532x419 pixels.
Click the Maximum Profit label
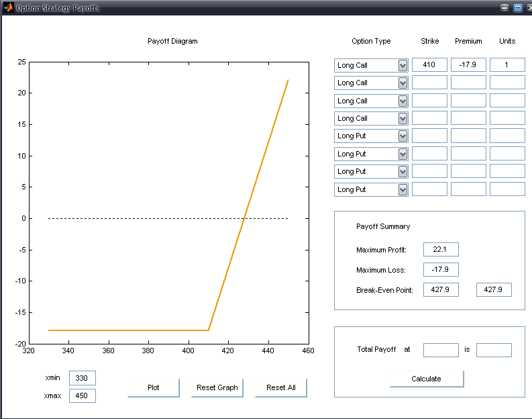tap(381, 250)
